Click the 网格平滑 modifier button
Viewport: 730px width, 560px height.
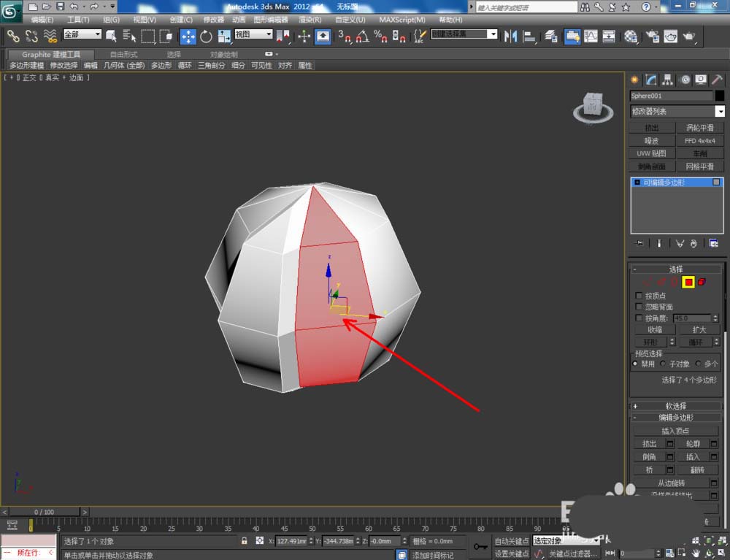[x=700, y=166]
